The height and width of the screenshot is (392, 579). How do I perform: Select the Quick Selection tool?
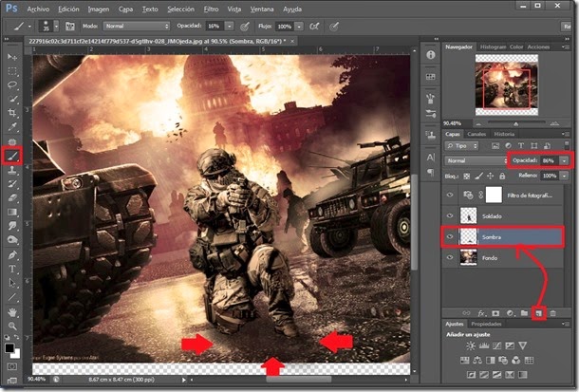tap(12, 99)
